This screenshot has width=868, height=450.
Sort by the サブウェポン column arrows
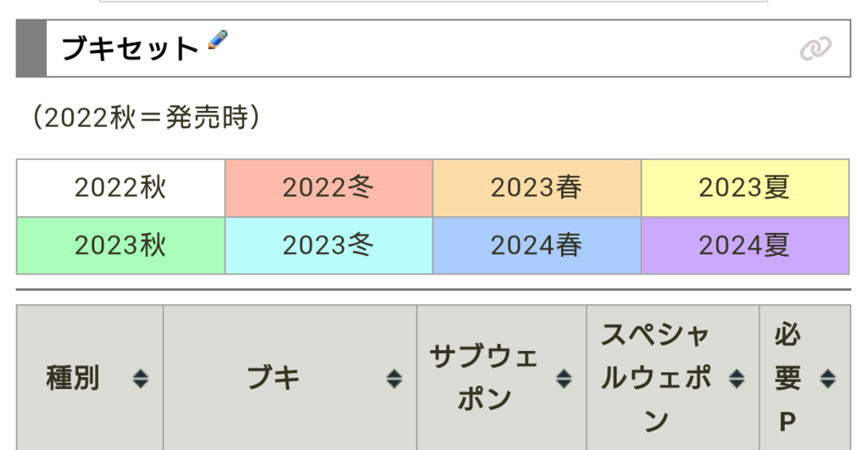564,379
